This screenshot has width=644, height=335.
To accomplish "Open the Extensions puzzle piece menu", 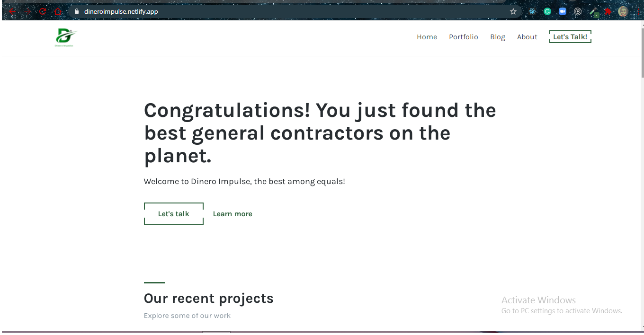I will point(608,11).
